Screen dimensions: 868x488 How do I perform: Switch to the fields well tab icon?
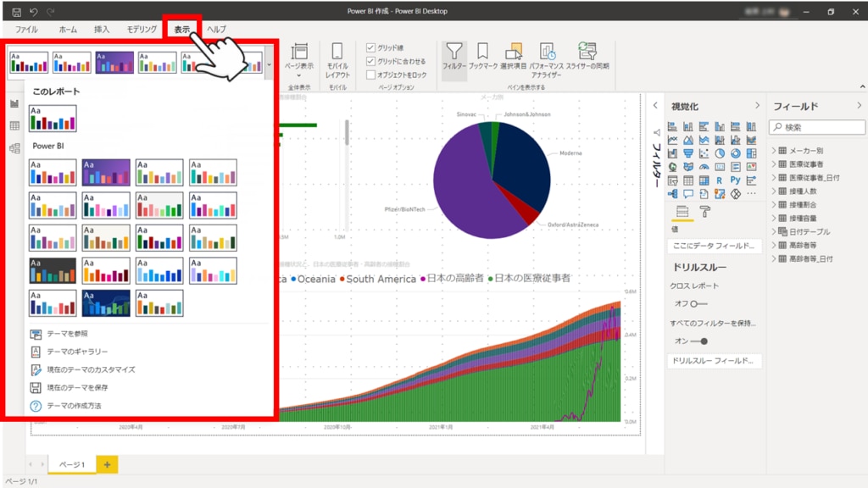(682, 211)
